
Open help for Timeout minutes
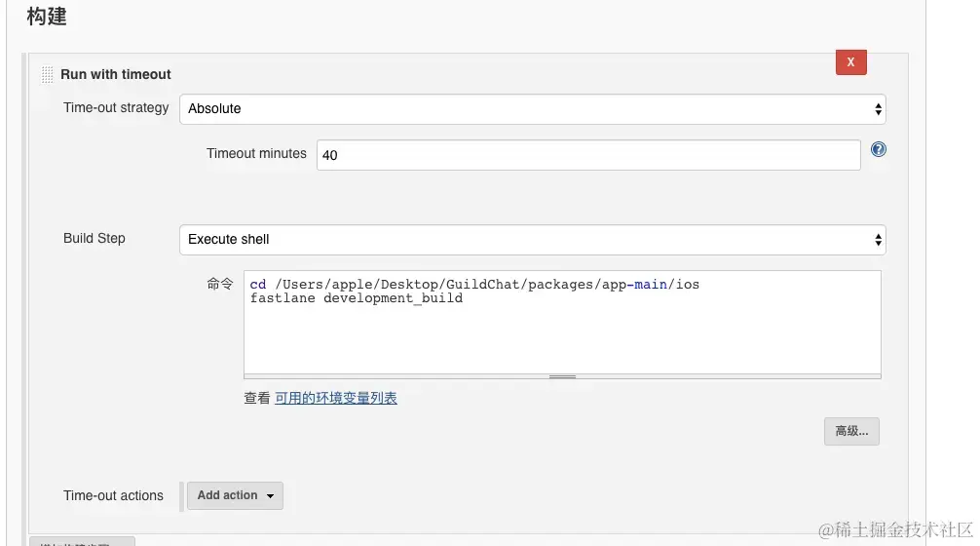click(878, 150)
